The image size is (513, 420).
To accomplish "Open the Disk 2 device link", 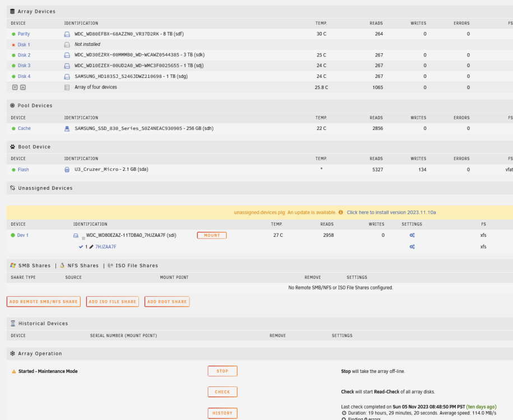I will [24, 55].
